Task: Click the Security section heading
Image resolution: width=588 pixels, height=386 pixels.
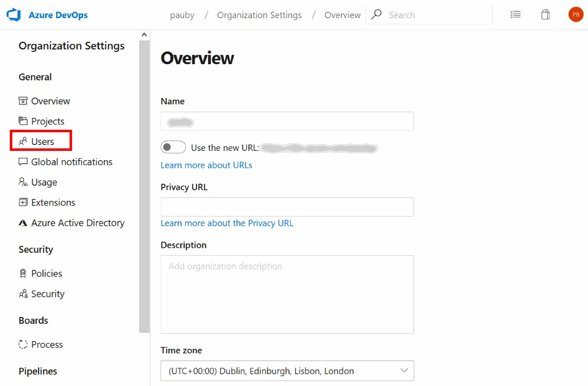Action: (35, 249)
